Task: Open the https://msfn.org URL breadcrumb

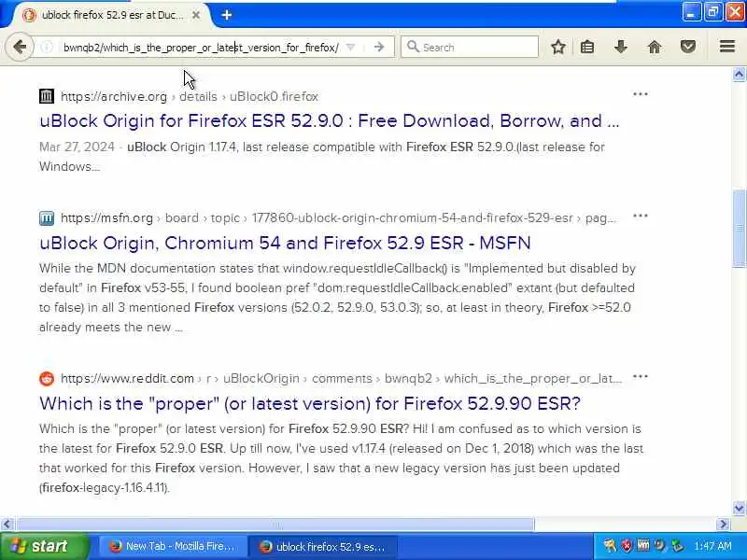Action: point(106,218)
